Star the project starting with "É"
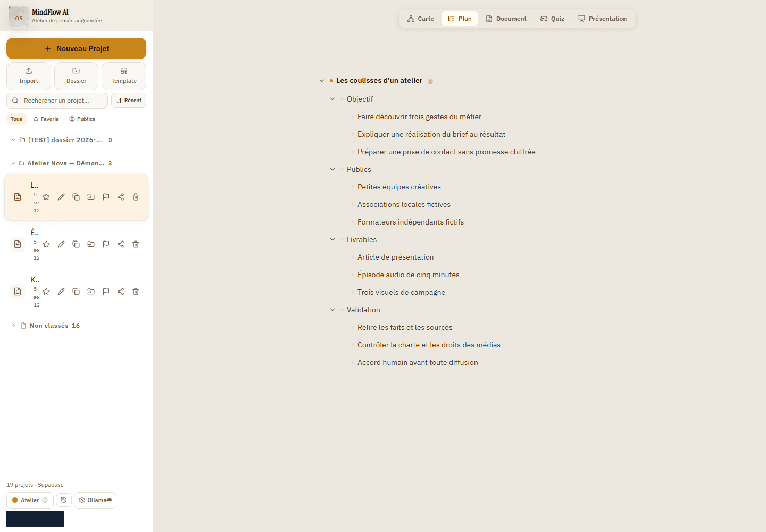Screen dimensions: 766x532 46,244
